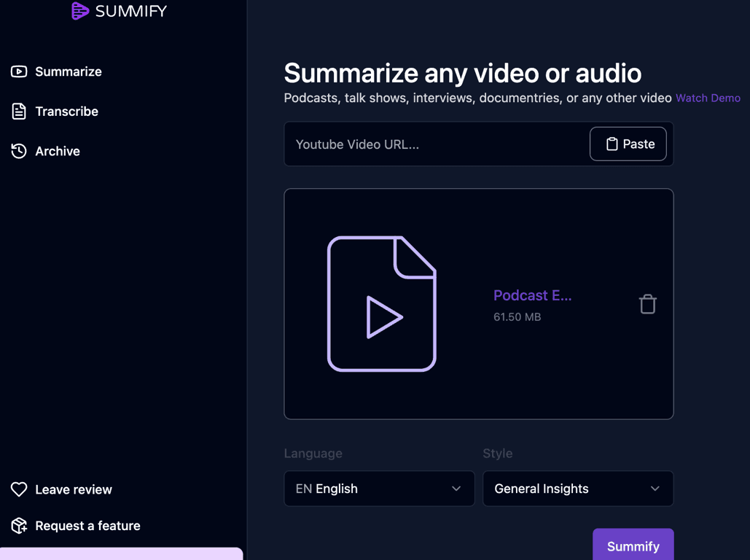Click the clipboard icon on the Paste button
750x560 pixels.
[x=612, y=144]
